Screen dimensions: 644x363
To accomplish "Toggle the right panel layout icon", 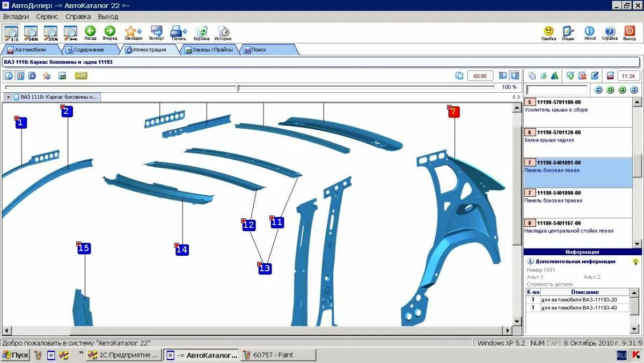I will tap(515, 76).
